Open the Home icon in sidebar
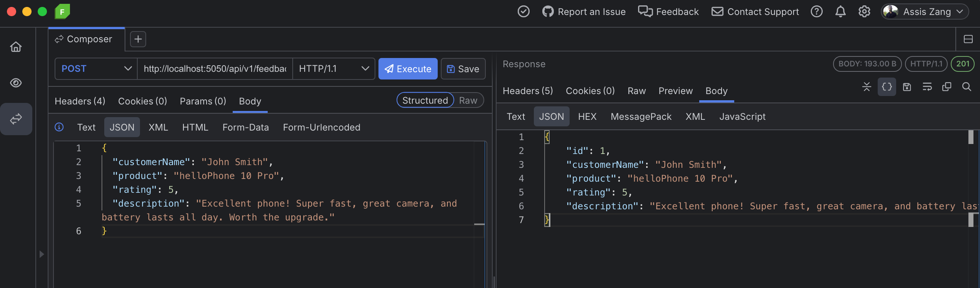980x288 pixels. coord(16,47)
